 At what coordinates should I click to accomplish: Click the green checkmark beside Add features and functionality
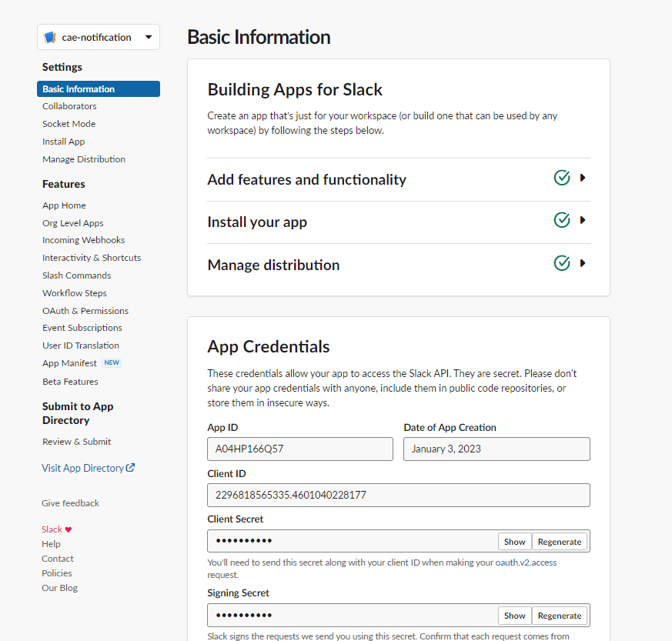click(x=561, y=178)
